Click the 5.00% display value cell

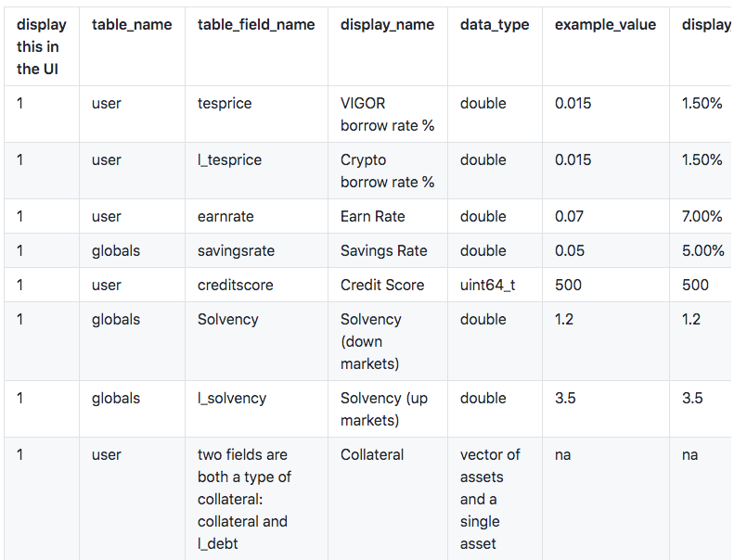[702, 251]
